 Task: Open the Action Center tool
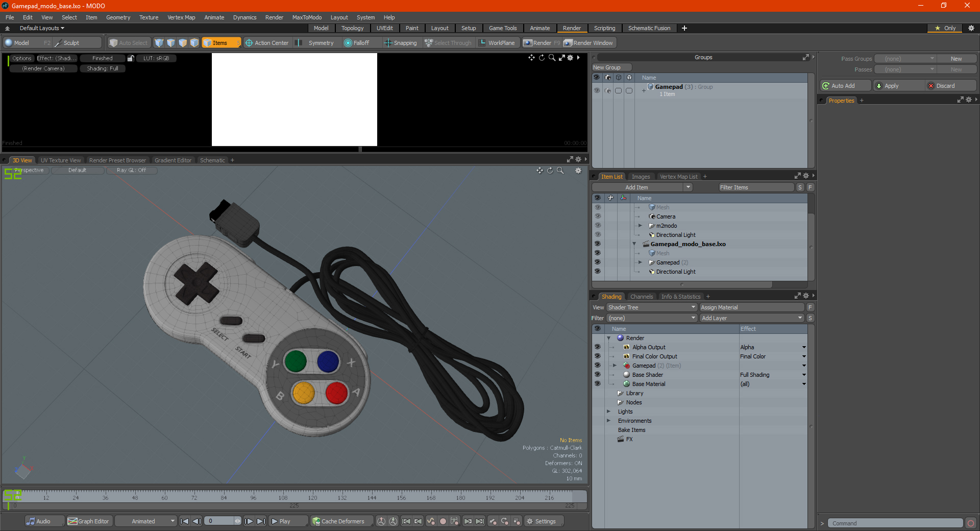[x=267, y=43]
